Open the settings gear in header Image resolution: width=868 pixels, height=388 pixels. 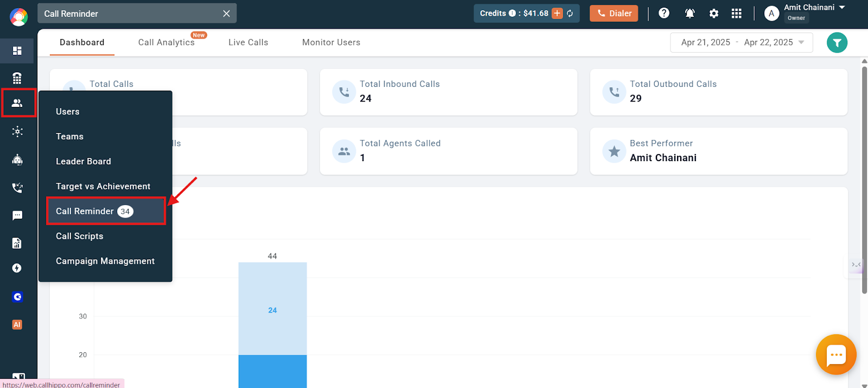pyautogui.click(x=714, y=14)
